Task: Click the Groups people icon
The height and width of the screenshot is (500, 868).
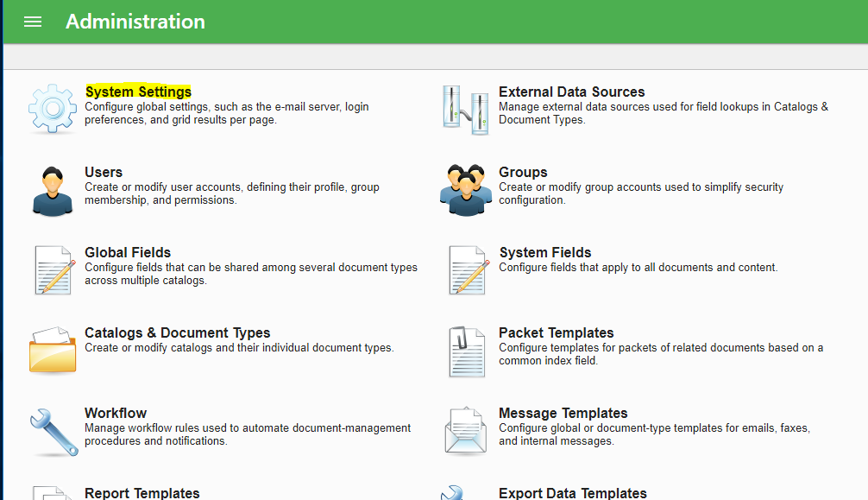Action: (466, 190)
